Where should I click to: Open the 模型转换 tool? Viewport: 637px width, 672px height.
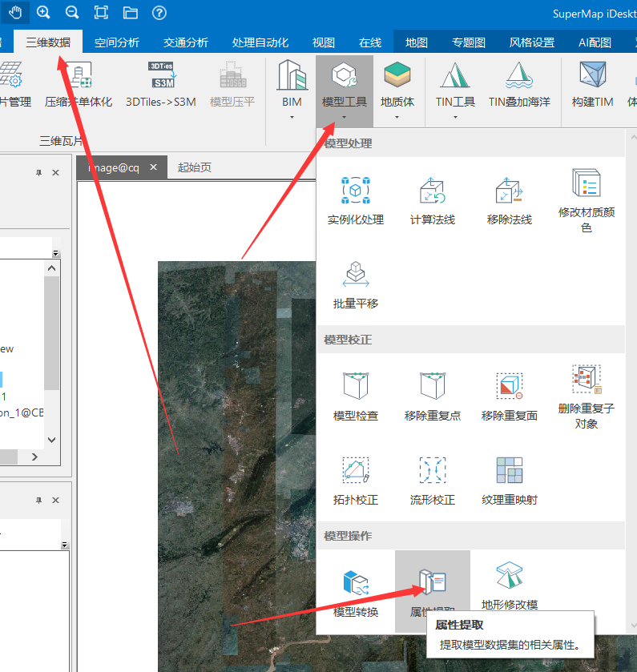point(356,594)
